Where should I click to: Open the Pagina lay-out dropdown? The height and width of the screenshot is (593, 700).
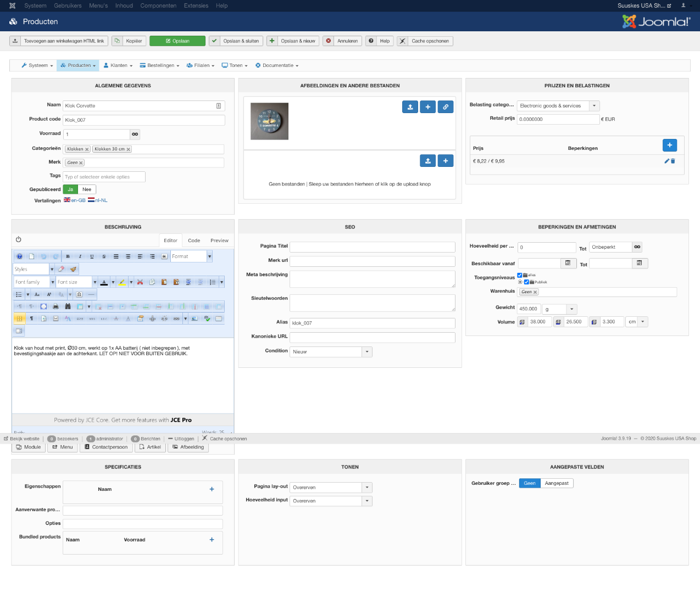tap(331, 487)
